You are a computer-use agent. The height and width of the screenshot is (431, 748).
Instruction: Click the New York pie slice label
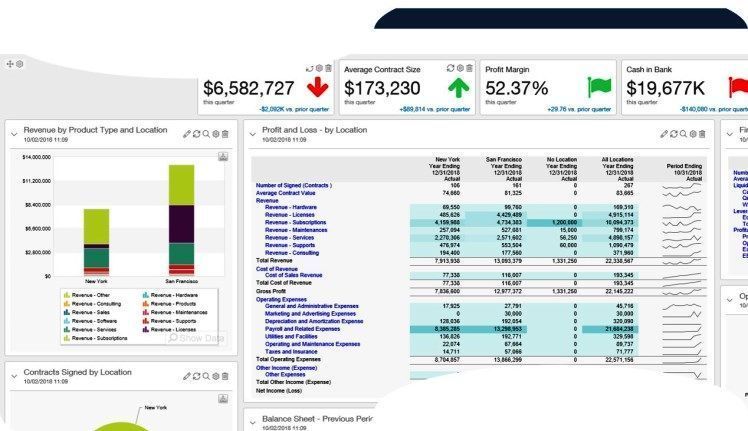click(156, 408)
